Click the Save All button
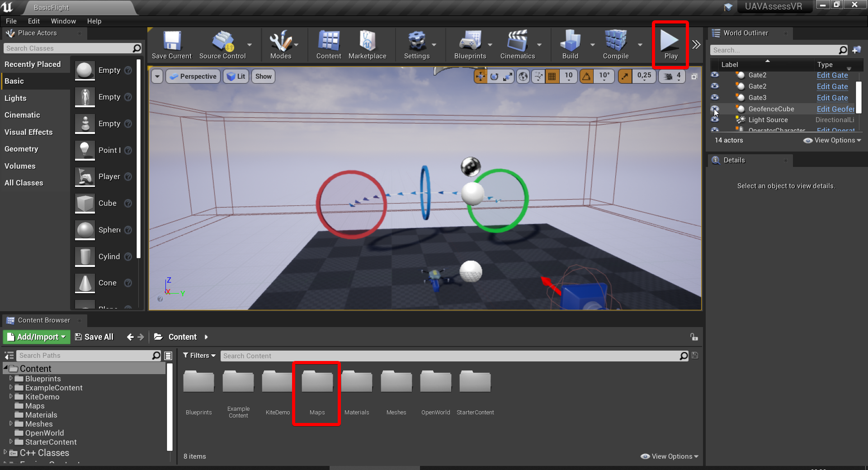The width and height of the screenshot is (868, 470). pyautogui.click(x=94, y=337)
